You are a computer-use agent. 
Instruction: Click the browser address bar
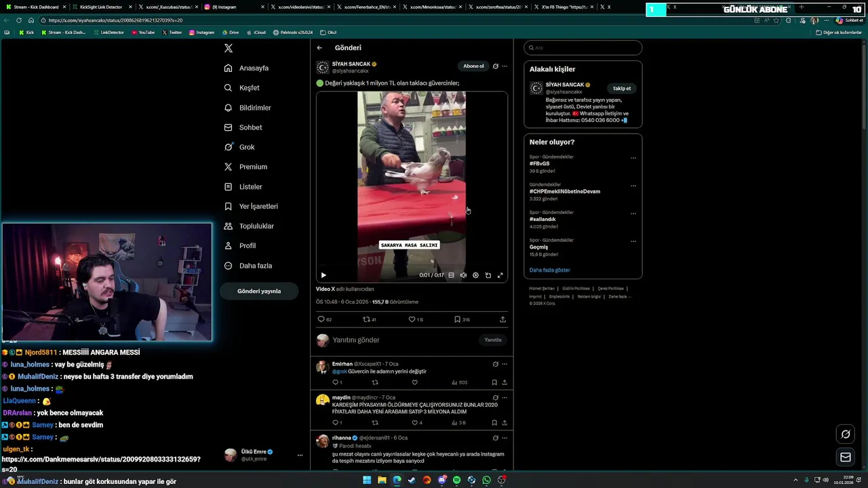(393, 20)
